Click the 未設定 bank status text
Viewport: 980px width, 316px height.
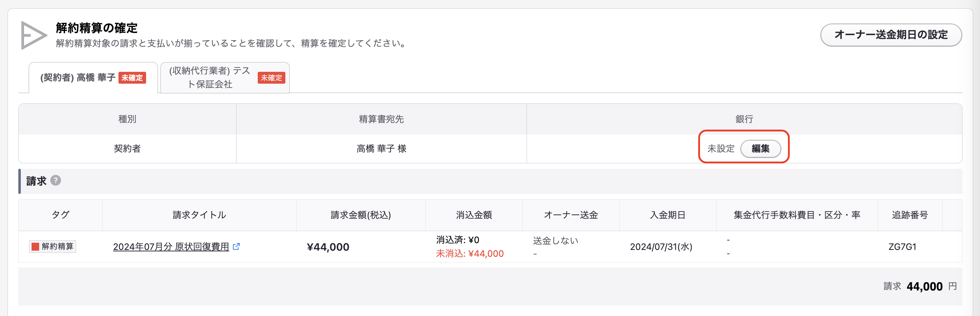720,148
